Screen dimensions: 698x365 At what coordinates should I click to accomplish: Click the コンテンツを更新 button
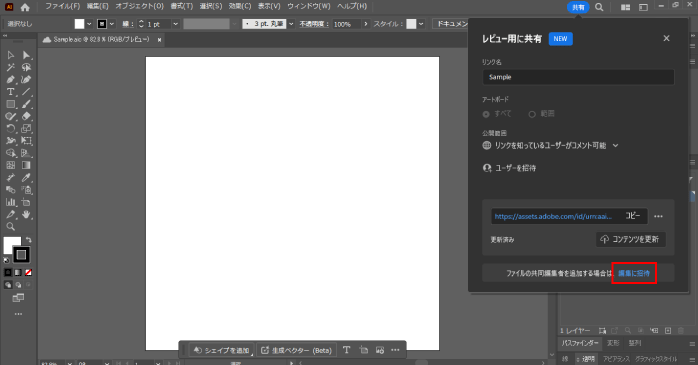(630, 239)
